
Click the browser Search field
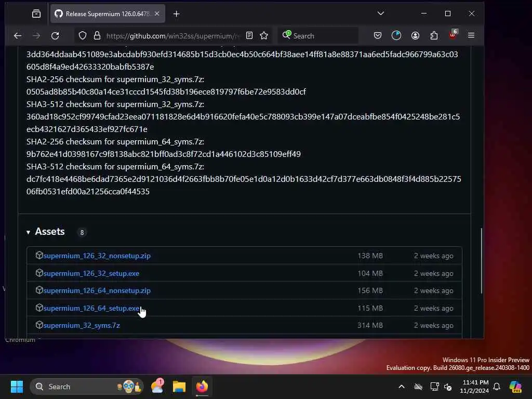click(x=319, y=36)
